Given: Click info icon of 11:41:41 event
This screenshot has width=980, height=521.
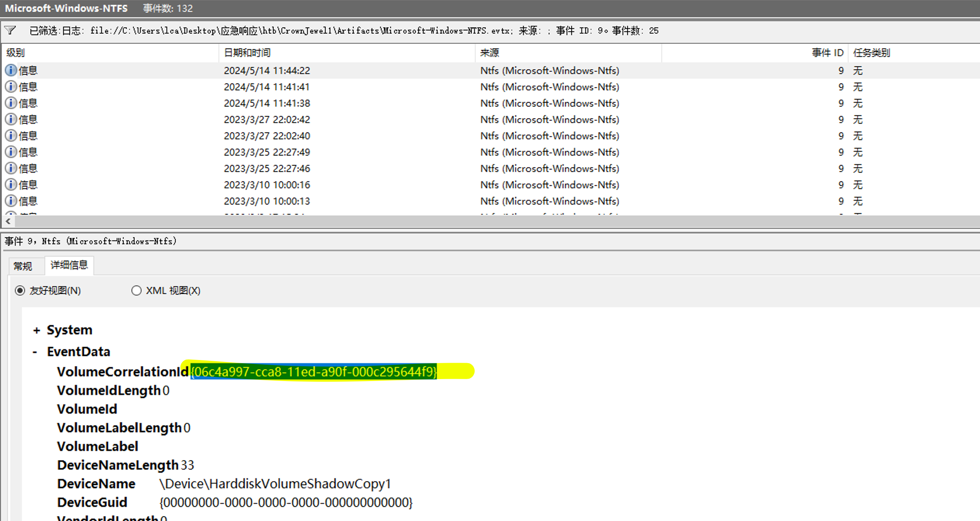Looking at the screenshot, I should pos(11,87).
